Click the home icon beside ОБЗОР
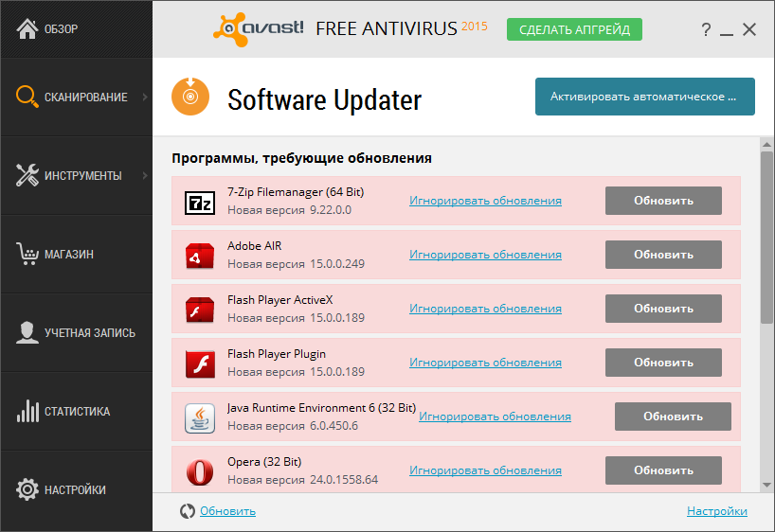This screenshot has width=775, height=532. tap(27, 28)
